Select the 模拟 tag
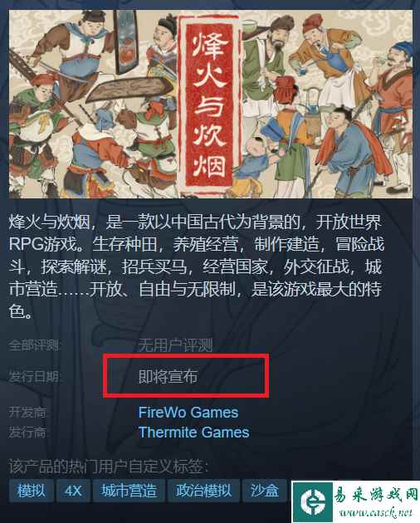 pos(32,491)
